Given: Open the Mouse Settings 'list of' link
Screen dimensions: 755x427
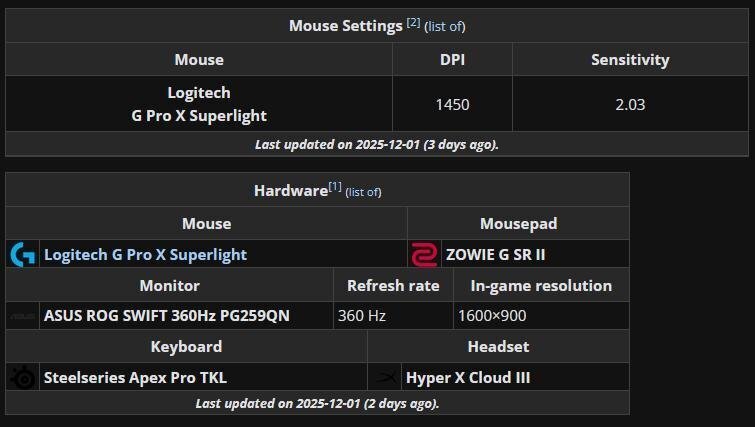Looking at the screenshot, I should coord(445,27).
